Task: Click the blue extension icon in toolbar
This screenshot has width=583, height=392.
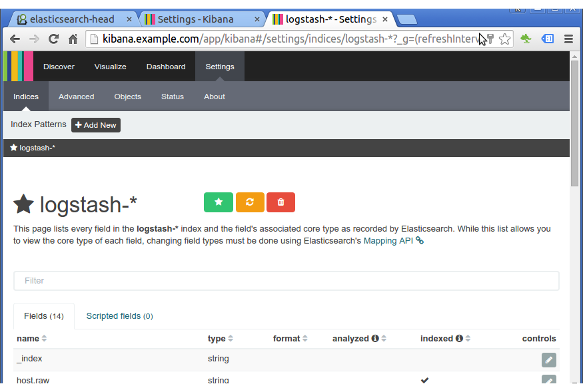Action: click(547, 39)
